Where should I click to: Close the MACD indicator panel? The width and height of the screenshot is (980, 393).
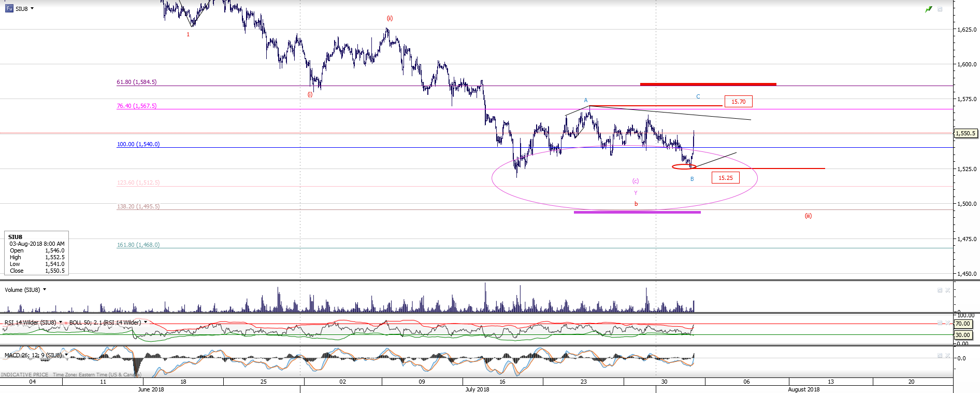click(x=948, y=356)
